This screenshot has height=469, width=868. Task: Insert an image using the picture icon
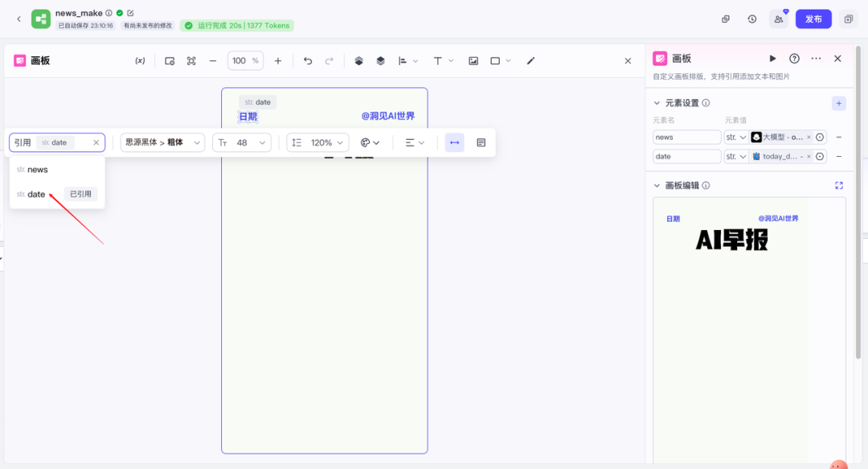tap(473, 61)
